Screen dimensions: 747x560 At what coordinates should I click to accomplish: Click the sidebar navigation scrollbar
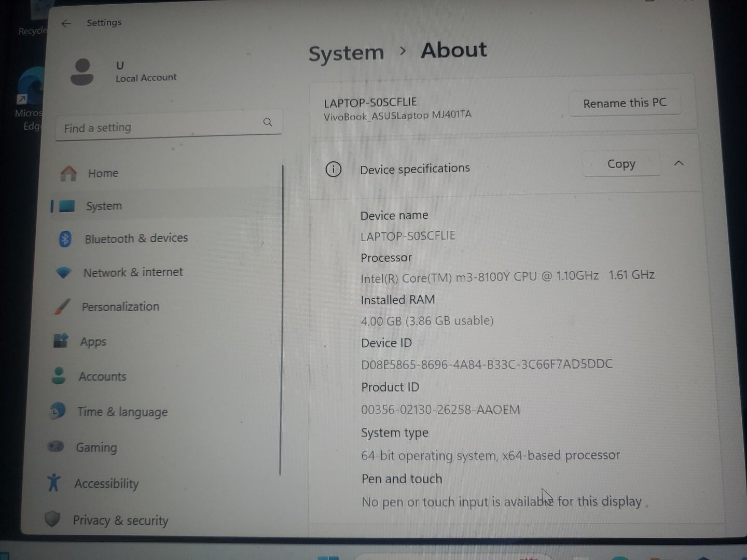(x=281, y=319)
